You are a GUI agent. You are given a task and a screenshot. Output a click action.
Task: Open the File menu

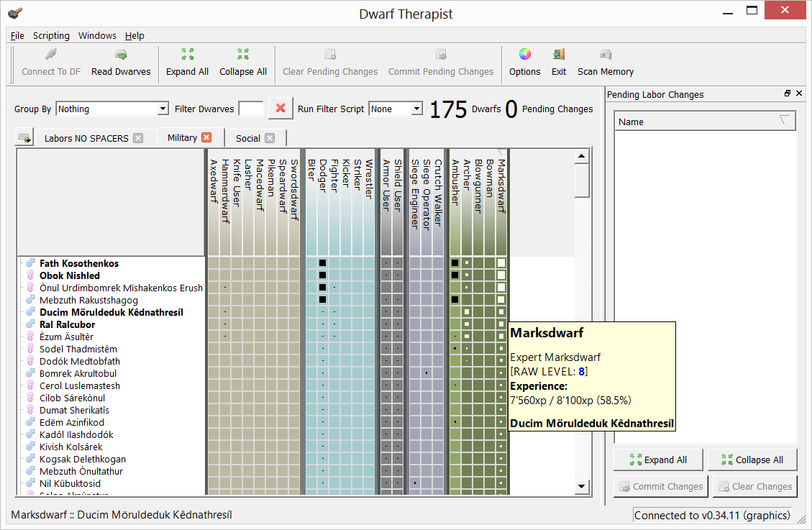[17, 35]
